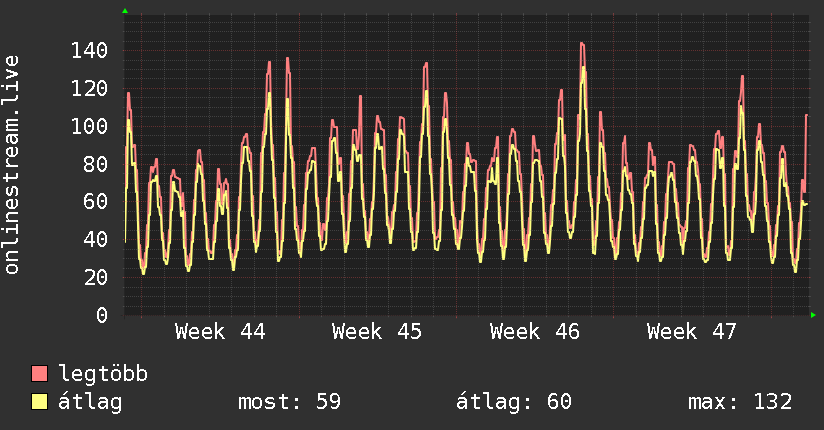This screenshot has width=824, height=430.
Task: Click the legtöbb legend label
Action: pos(103,373)
